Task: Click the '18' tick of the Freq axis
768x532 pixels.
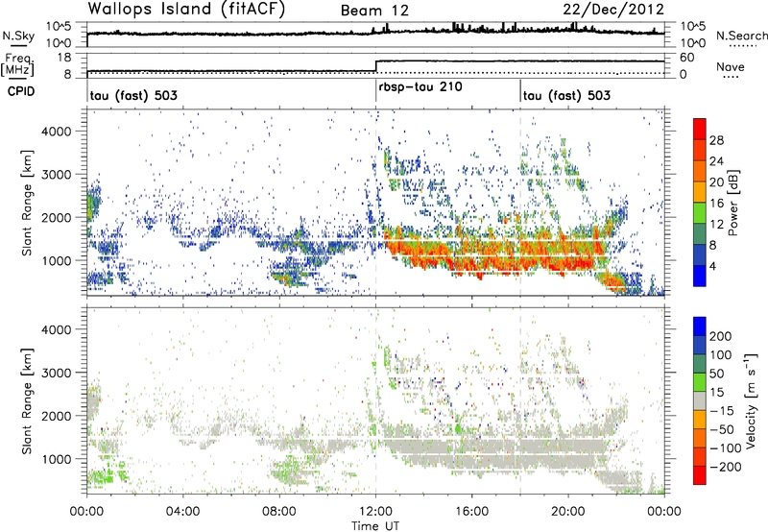Action: click(63, 58)
